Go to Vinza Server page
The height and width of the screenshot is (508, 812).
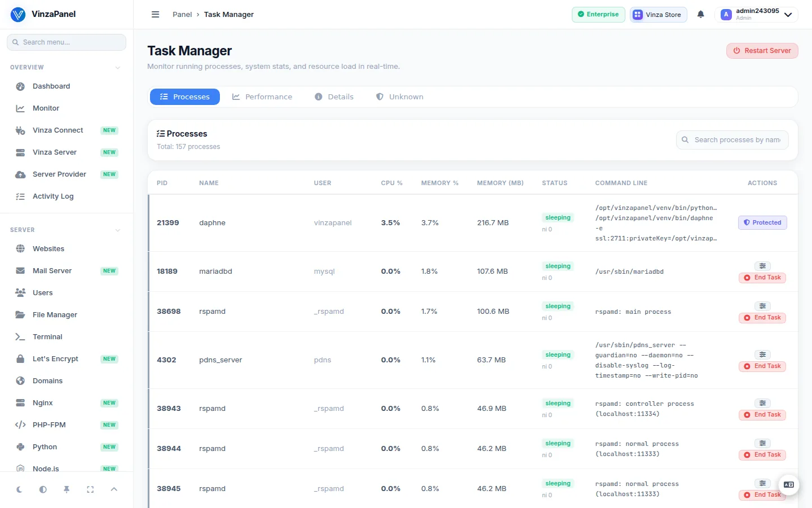tap(67, 152)
